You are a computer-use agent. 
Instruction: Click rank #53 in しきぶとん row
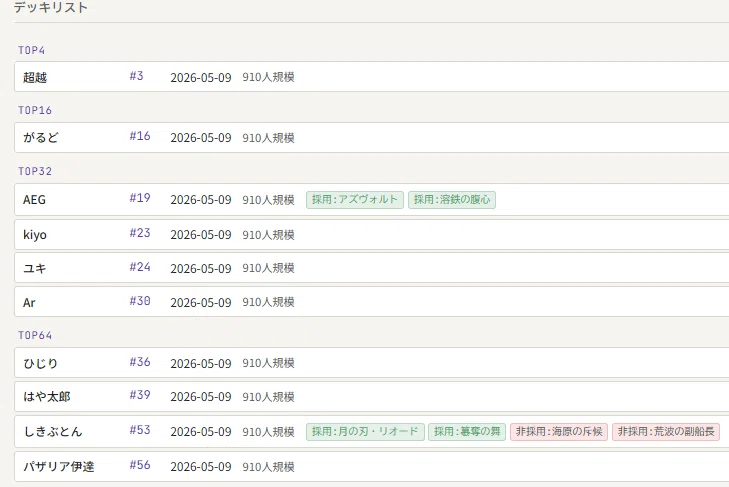[x=140, y=430]
